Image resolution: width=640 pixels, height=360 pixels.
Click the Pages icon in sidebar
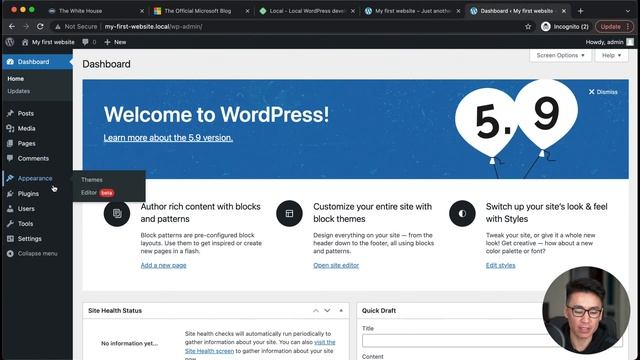[x=10, y=143]
